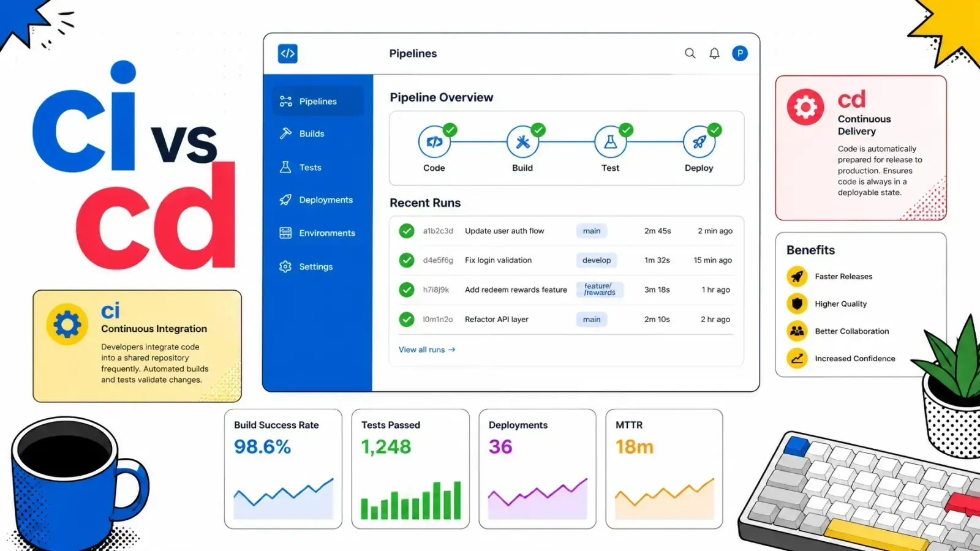980x551 pixels.
Task: Click the 1 hr ago timestamp
Action: point(716,290)
